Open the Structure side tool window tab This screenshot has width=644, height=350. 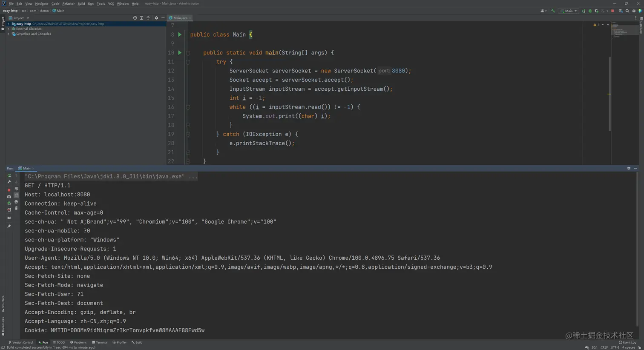tap(3, 304)
